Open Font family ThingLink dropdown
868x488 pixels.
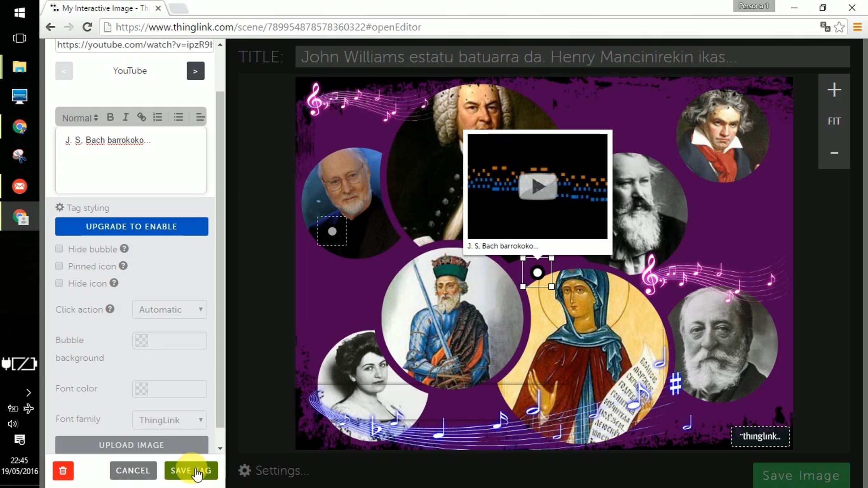pyautogui.click(x=170, y=420)
